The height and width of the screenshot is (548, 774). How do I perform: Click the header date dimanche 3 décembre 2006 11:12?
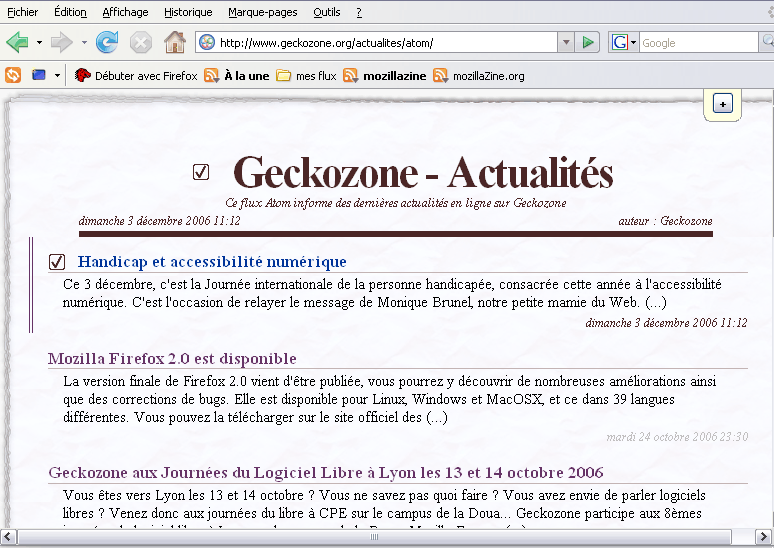click(x=159, y=221)
